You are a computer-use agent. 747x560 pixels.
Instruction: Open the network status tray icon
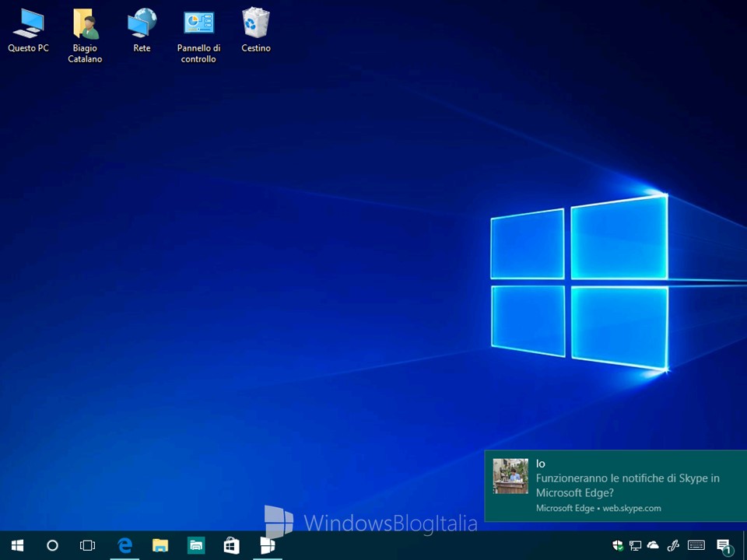point(635,546)
